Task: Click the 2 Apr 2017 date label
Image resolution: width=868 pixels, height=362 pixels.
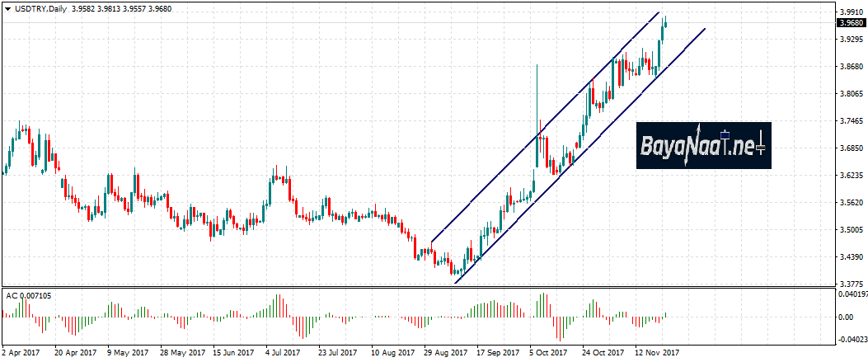Action: coord(22,350)
